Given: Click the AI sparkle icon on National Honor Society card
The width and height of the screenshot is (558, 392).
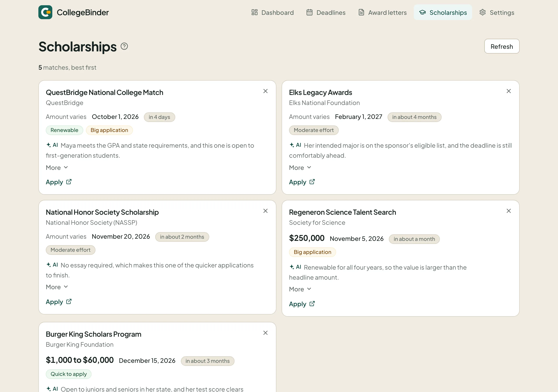Looking at the screenshot, I should [x=49, y=265].
